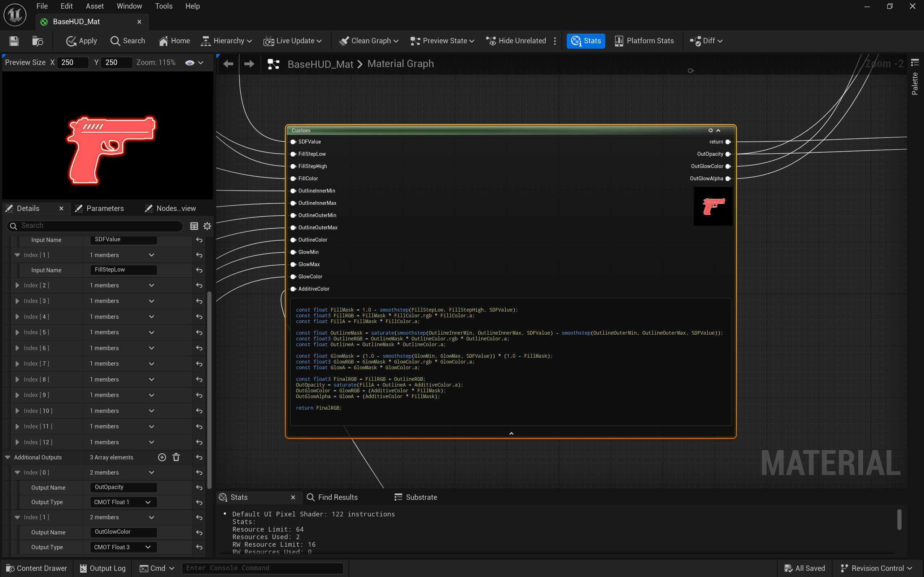The width and height of the screenshot is (924, 577).
Task: Expand Index [2] input entry
Action: 17,286
